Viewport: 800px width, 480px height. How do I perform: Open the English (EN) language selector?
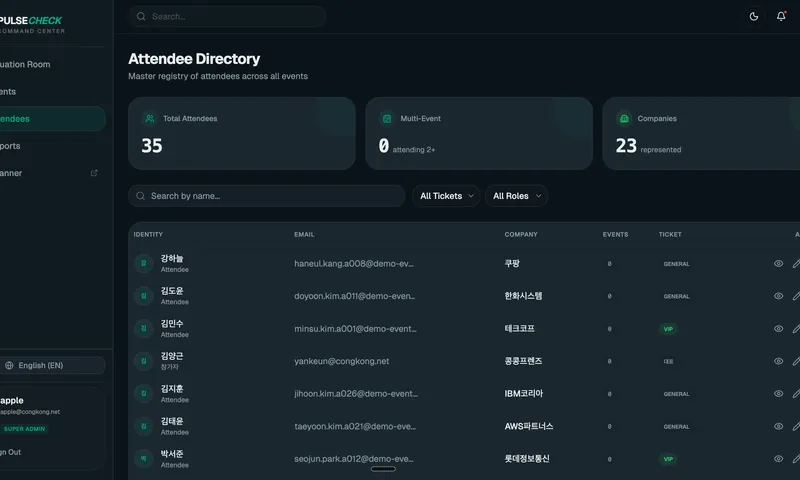point(52,365)
